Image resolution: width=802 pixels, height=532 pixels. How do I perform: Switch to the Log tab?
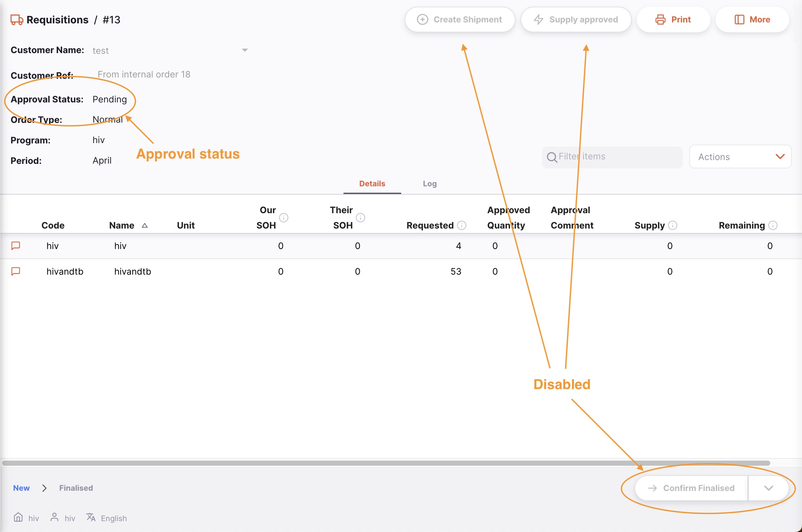pyautogui.click(x=430, y=183)
